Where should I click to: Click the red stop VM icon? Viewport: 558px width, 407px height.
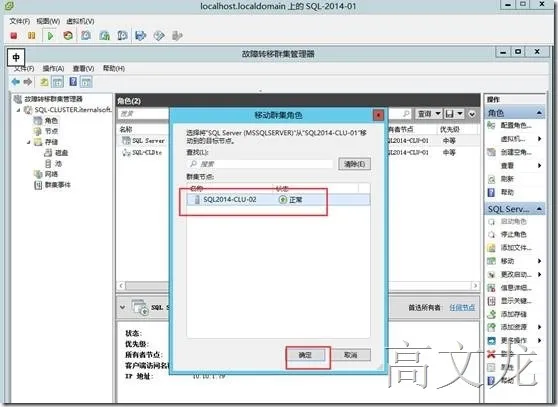click(14, 36)
